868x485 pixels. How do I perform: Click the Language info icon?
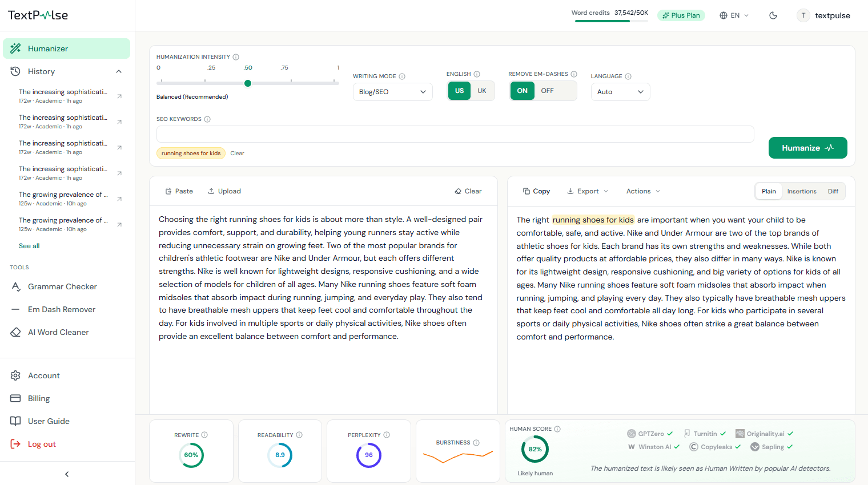point(628,76)
